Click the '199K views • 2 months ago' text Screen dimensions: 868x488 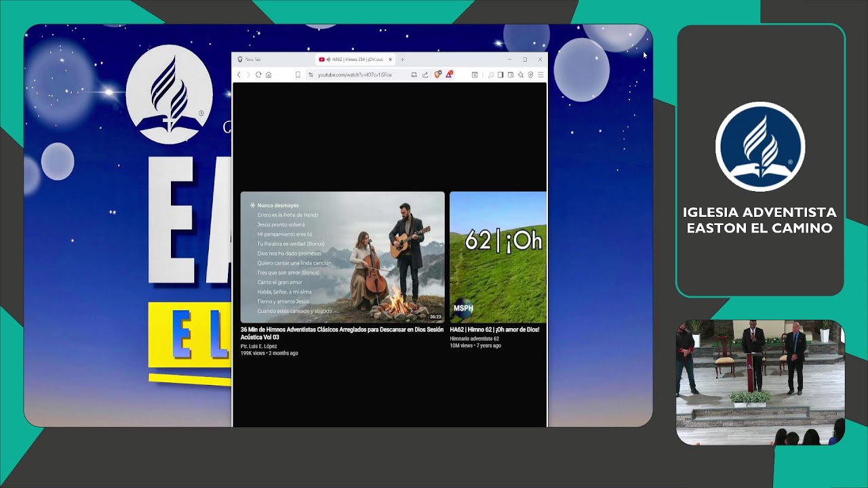[269, 353]
